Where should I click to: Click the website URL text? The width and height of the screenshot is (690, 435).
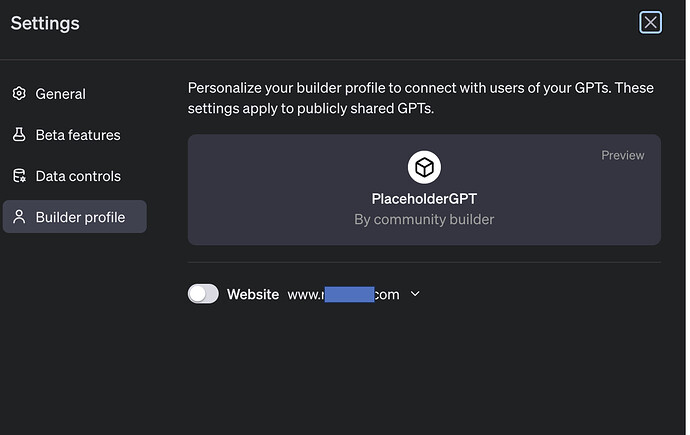pyautogui.click(x=343, y=294)
